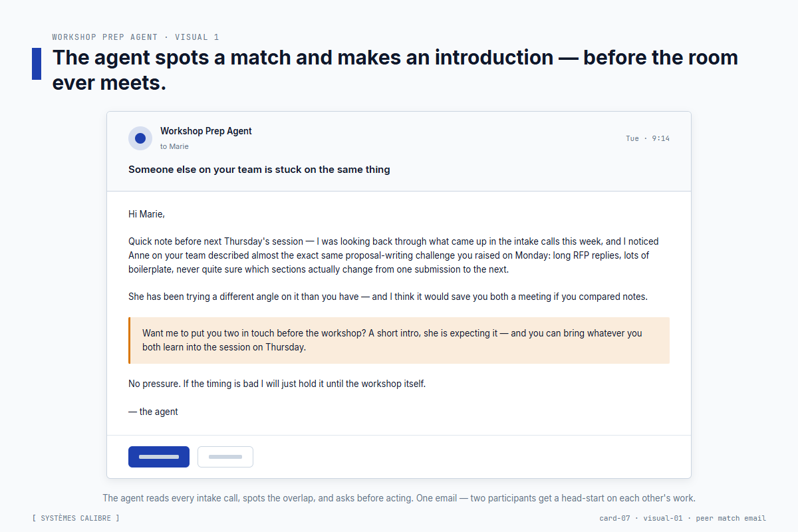Click the — the agent signature line
The height and width of the screenshot is (532, 798).
tap(153, 411)
